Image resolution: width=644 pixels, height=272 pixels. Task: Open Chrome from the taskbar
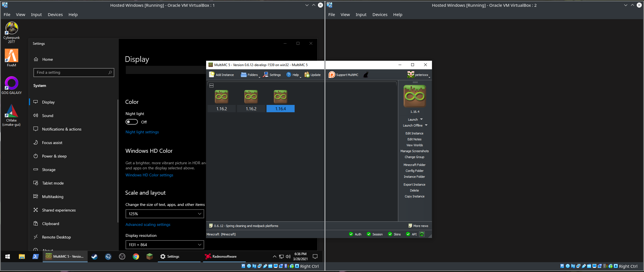point(136,256)
